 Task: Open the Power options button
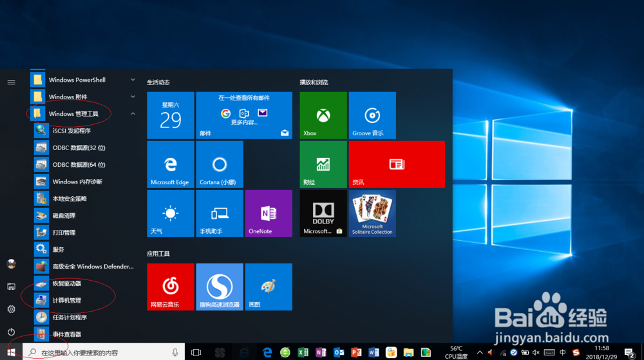point(11,332)
